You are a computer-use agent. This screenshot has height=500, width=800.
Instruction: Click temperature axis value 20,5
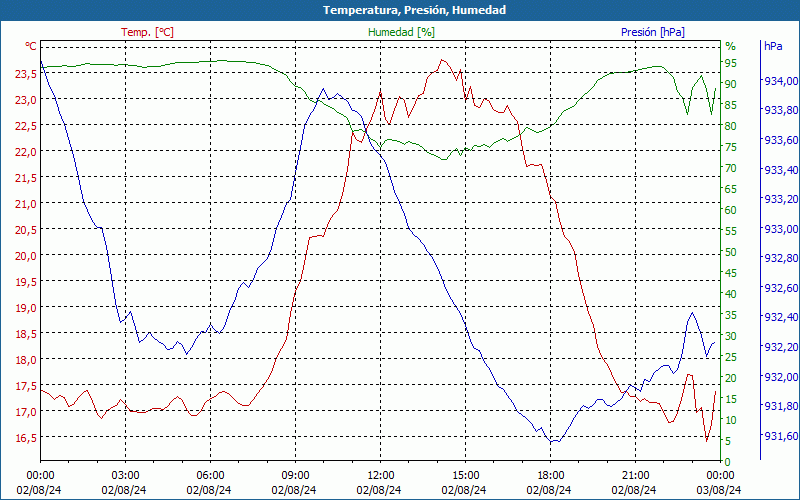pos(26,230)
